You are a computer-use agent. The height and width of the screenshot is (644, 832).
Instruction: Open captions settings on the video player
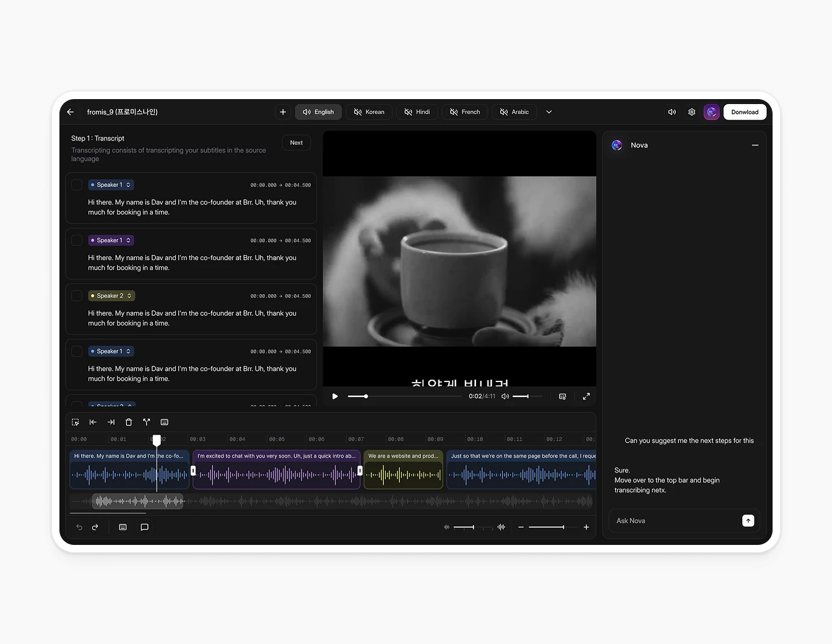coord(562,396)
